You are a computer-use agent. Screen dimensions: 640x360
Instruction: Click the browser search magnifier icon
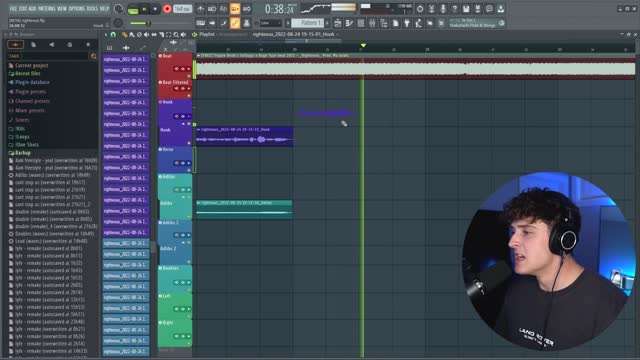93,56
